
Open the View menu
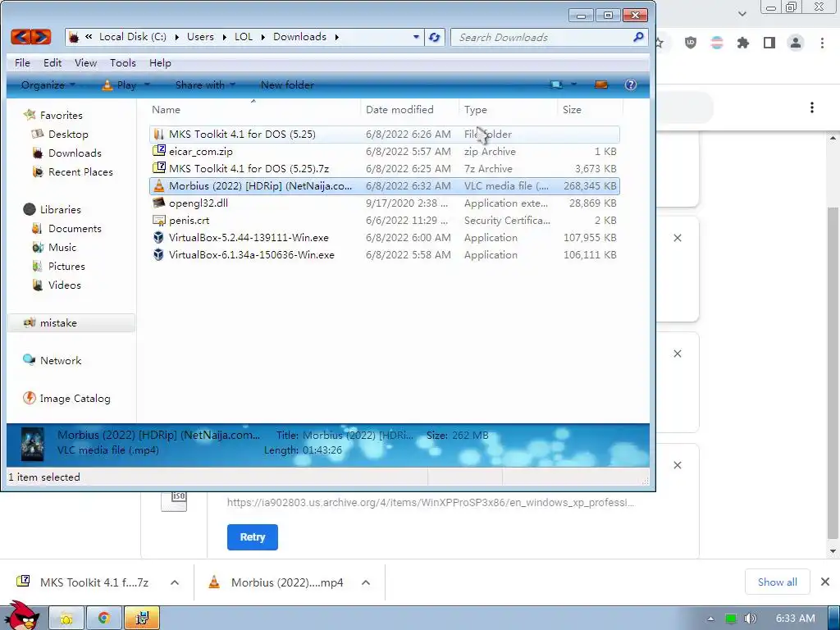coord(85,62)
